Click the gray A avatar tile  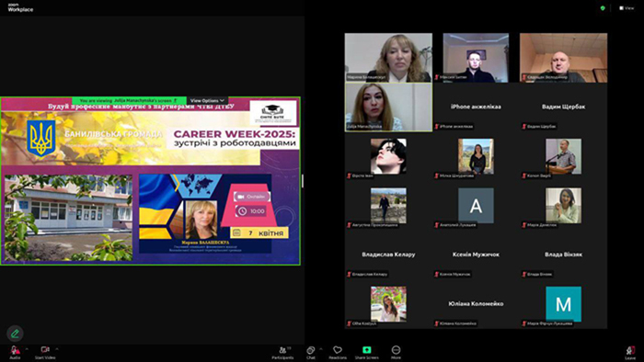point(476,206)
